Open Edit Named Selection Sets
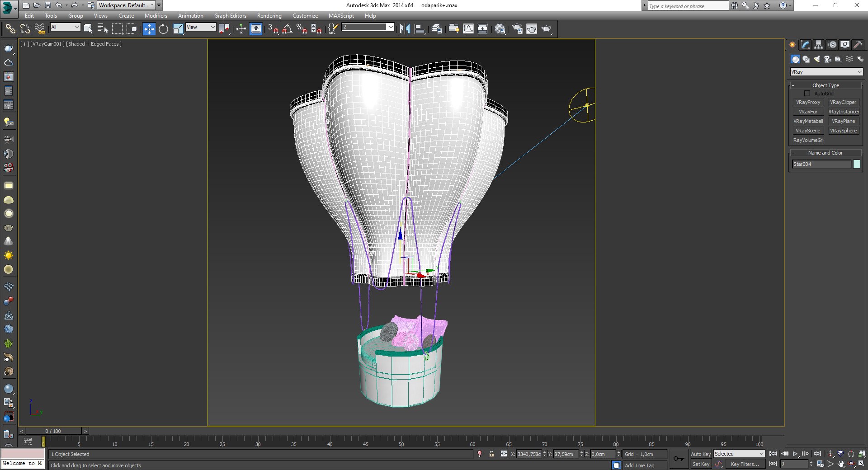Viewport: 868px width, 470px height. pyautogui.click(x=332, y=29)
